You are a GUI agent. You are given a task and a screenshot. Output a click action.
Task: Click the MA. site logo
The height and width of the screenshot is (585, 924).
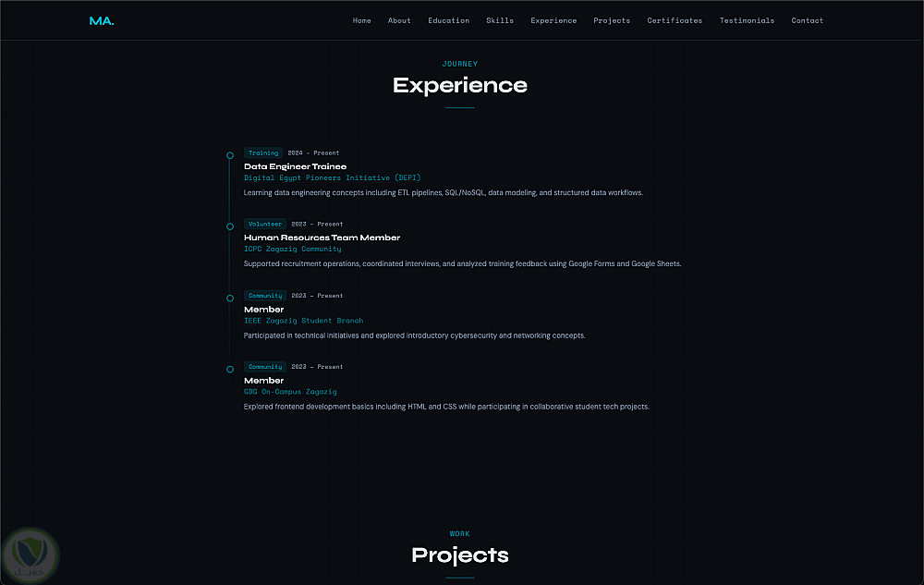(x=102, y=20)
